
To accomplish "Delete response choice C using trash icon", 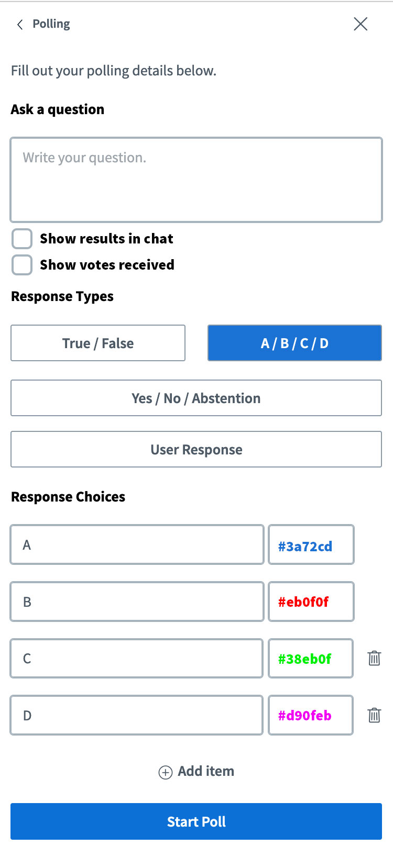I will 374,658.
